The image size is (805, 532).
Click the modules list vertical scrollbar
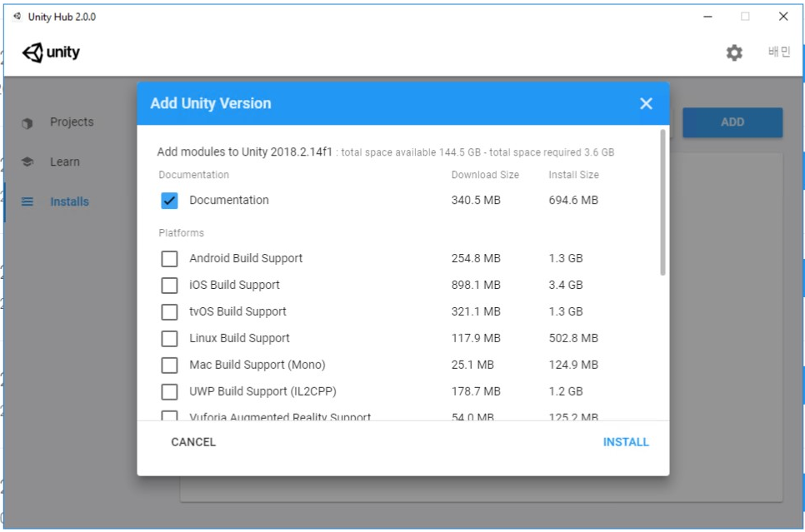[662, 202]
